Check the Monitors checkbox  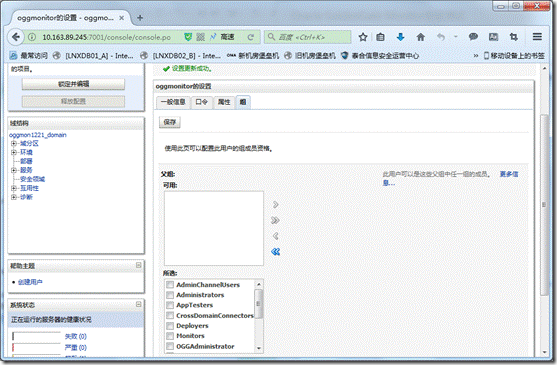point(170,336)
